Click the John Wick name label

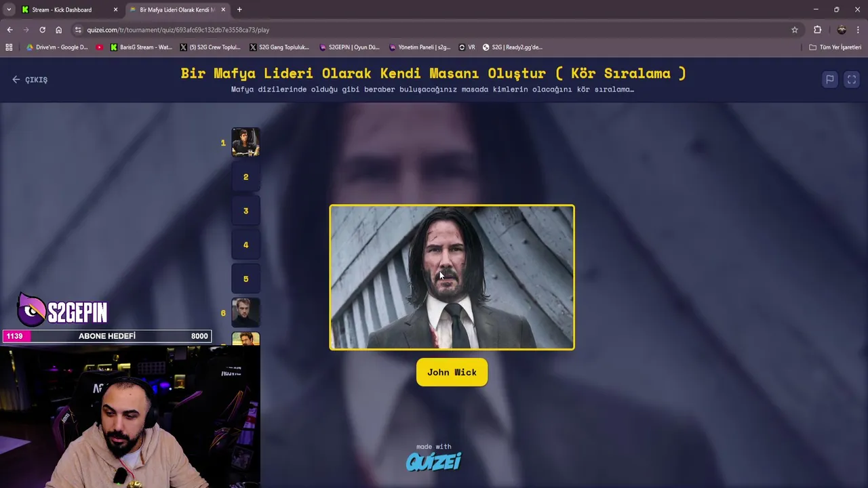pyautogui.click(x=452, y=372)
